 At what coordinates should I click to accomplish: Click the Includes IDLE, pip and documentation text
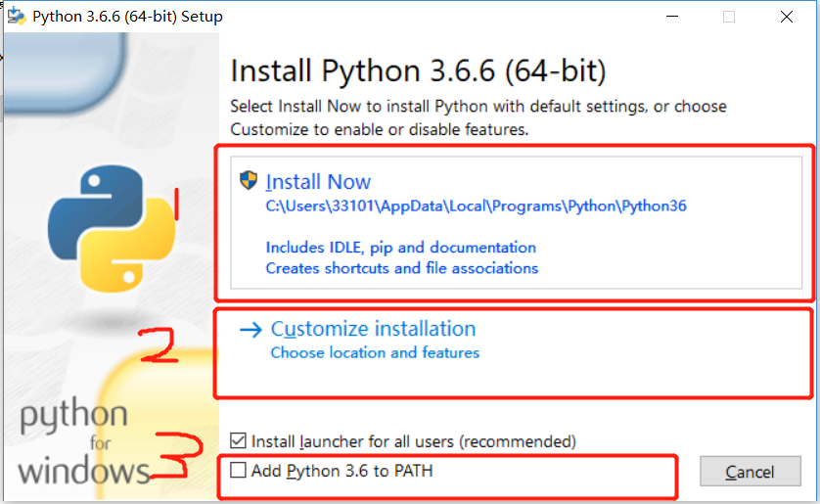pos(400,248)
